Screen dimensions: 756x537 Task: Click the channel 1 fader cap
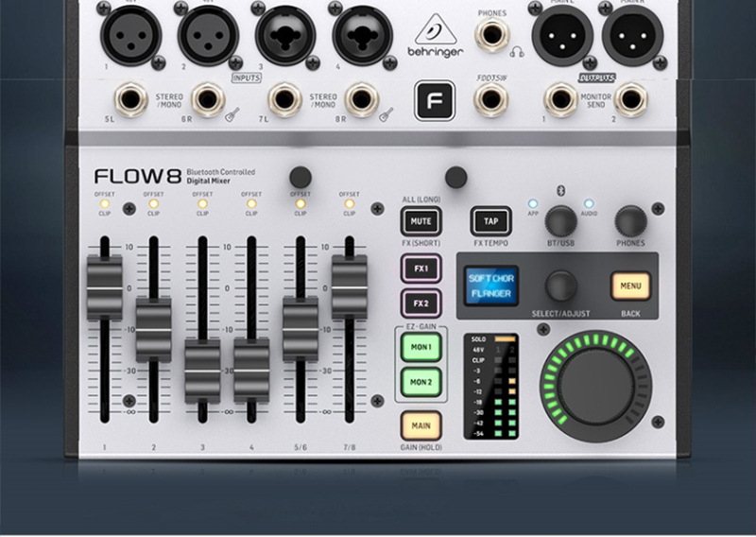pos(105,288)
